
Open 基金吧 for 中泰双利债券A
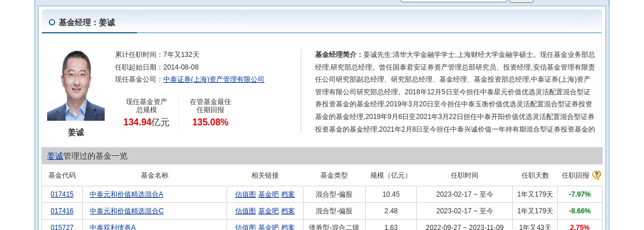pos(268,227)
